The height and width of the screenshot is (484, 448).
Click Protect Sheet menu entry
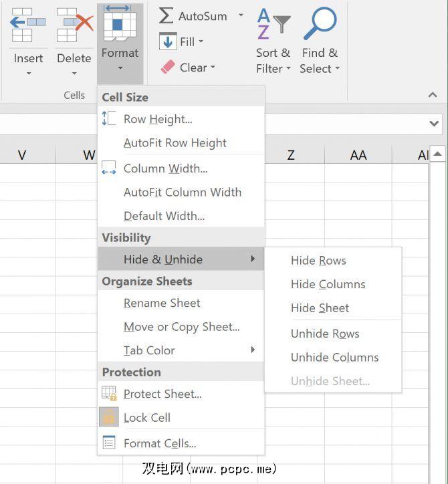[x=162, y=394]
